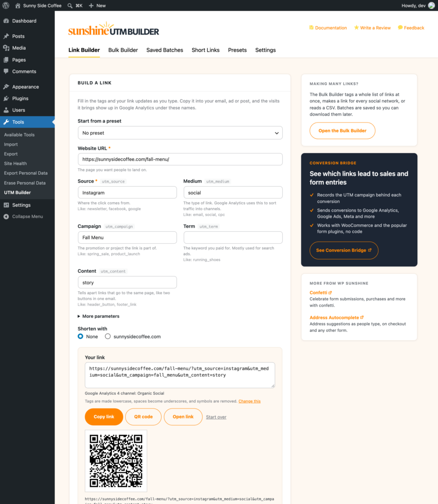Click the Settings sliders icon in sidebar
This screenshot has width=438, height=504.
6,205
